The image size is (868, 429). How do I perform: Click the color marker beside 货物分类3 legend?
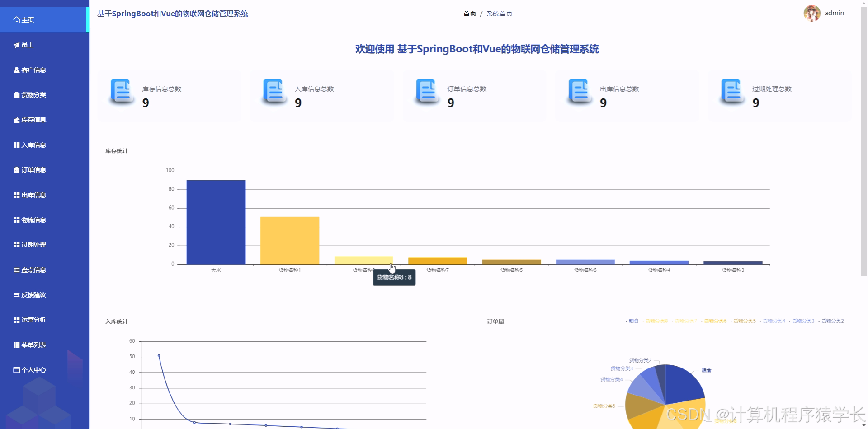point(791,321)
